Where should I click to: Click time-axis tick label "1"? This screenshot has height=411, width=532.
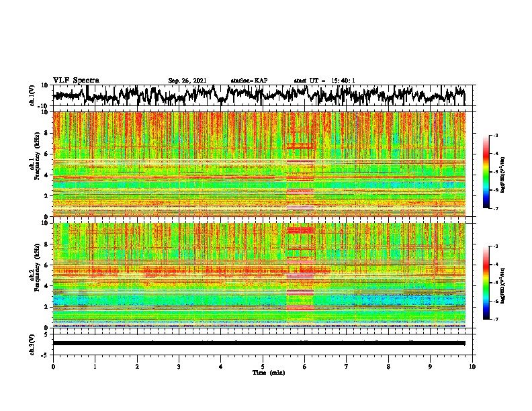point(95,367)
